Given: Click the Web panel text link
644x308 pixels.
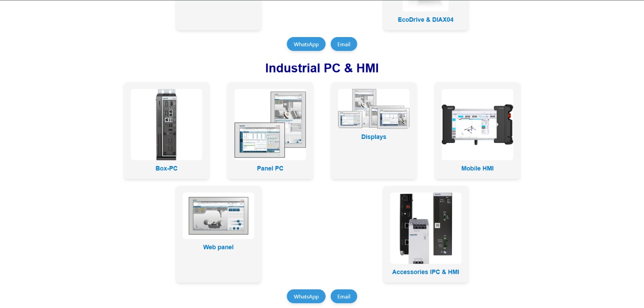Looking at the screenshot, I should click(x=218, y=247).
